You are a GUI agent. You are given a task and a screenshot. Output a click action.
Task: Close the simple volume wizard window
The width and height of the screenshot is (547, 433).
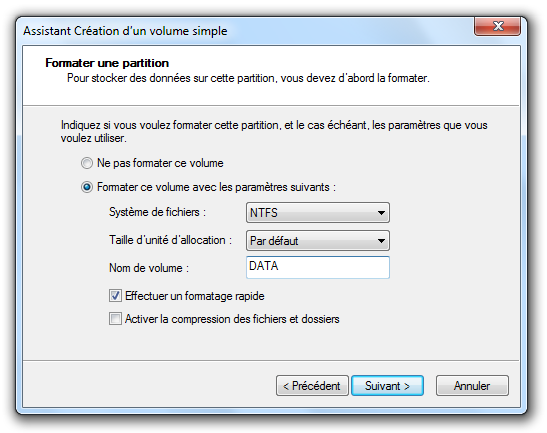pyautogui.click(x=497, y=26)
